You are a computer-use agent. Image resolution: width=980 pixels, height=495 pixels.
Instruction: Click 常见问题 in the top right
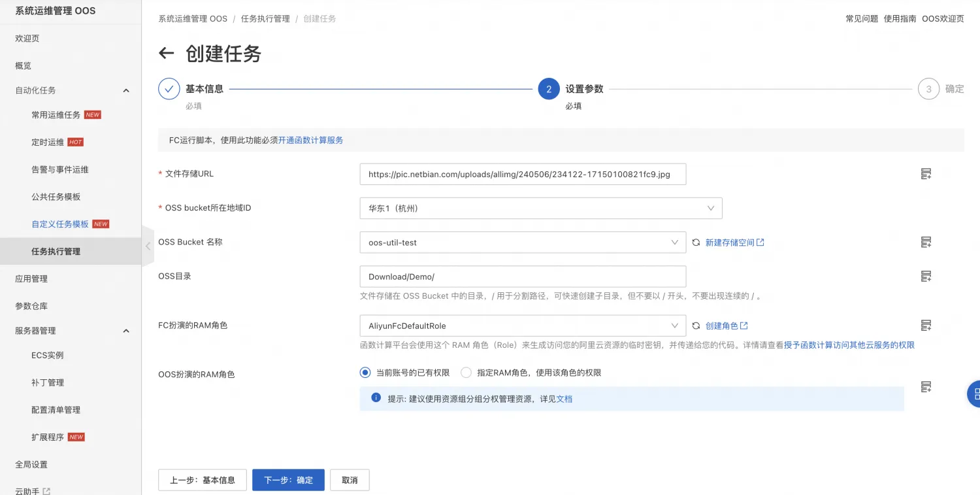click(862, 19)
